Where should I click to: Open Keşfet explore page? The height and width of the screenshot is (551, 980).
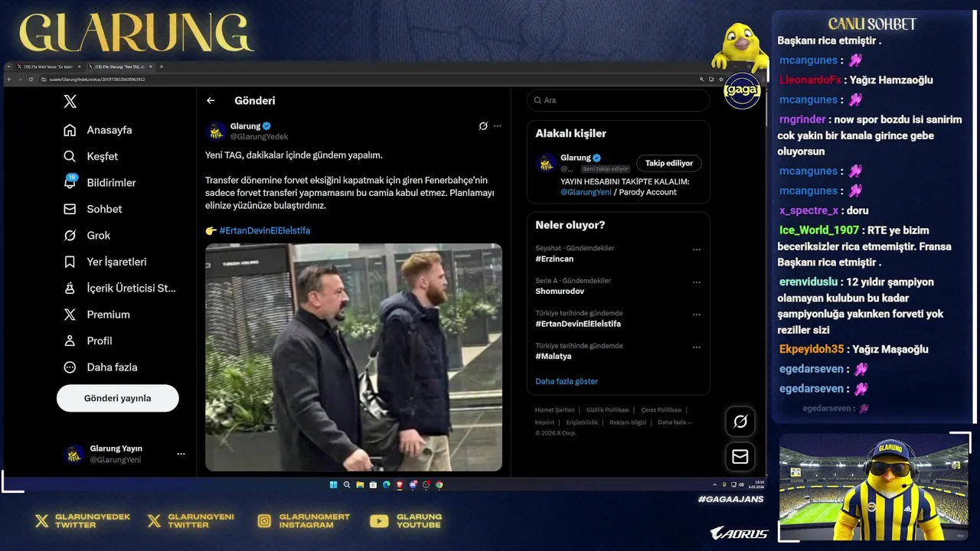[x=91, y=156]
